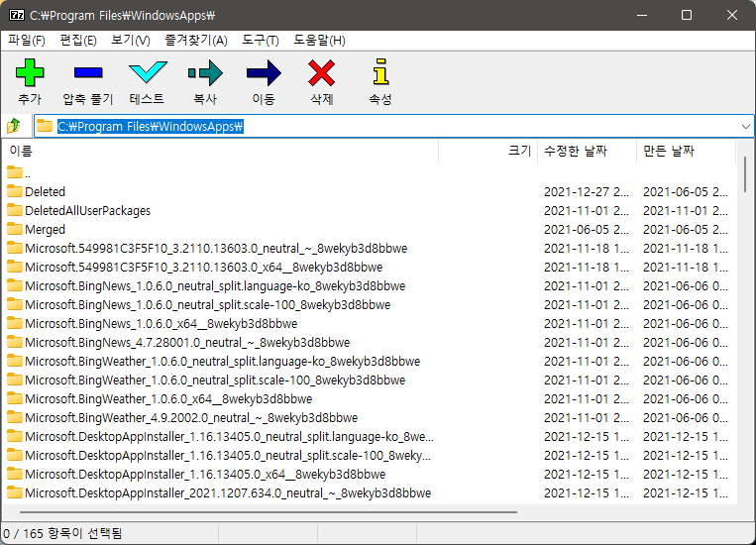Click the 7z app icon in title bar
Screen dimensions: 756x545
point(17,15)
